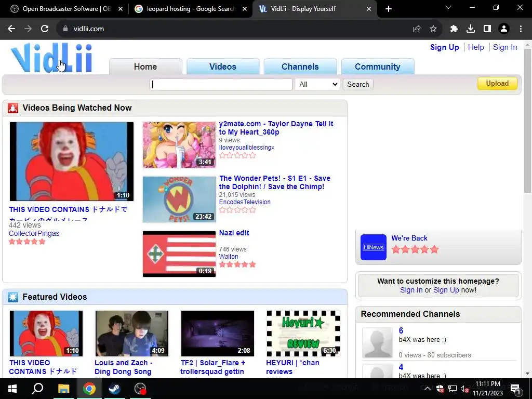Image resolution: width=532 pixels, height=399 pixels.
Task: Open Steam from the taskbar
Action: click(114, 389)
